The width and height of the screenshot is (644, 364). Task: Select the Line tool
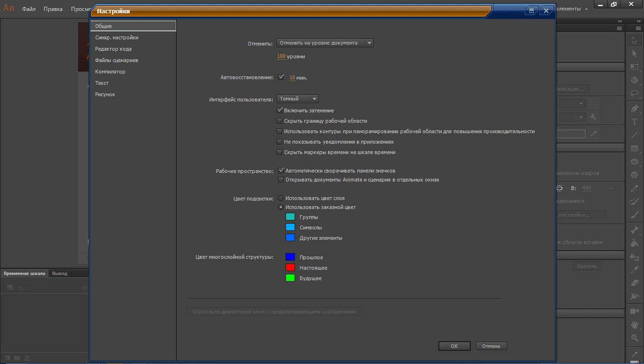point(635,135)
